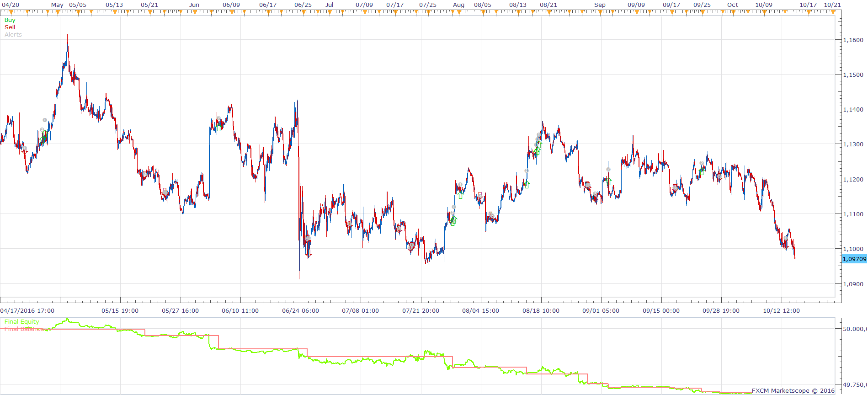Click the 1,1600 price axis label
Viewport: 868px width, 395px height.
(x=853, y=40)
